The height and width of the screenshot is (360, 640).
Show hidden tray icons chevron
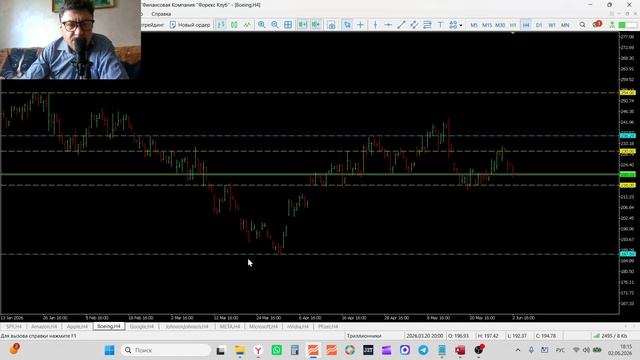tap(518, 350)
